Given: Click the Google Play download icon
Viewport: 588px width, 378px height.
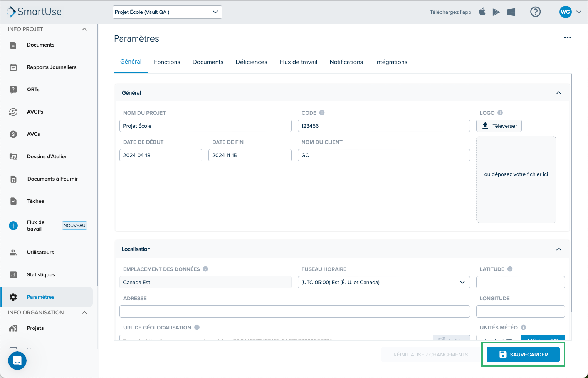Looking at the screenshot, I should point(496,12).
